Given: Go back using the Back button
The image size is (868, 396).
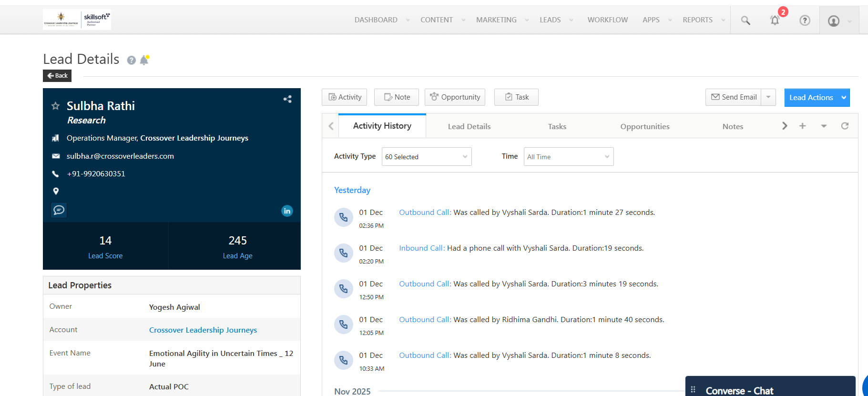Looking at the screenshot, I should pos(57,76).
